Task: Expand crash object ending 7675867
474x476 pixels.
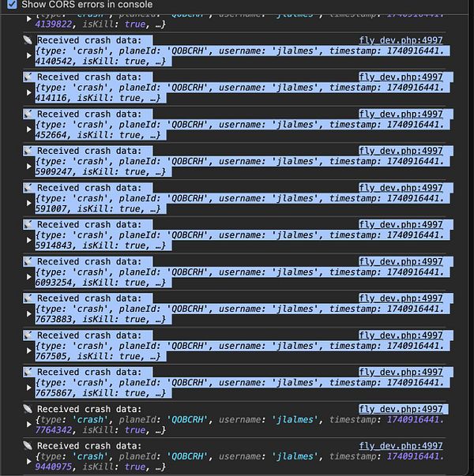Action: [29, 388]
